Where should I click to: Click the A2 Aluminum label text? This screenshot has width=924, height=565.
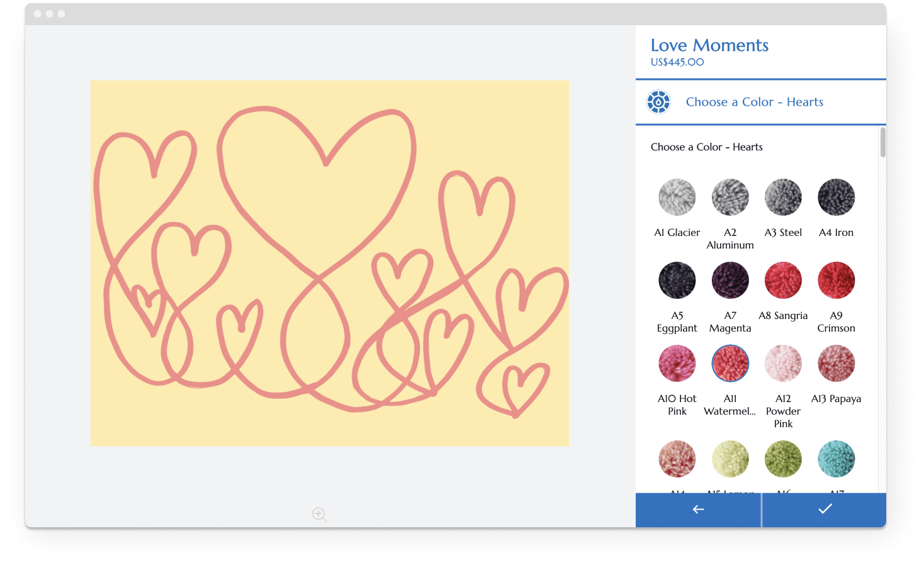coord(730,239)
